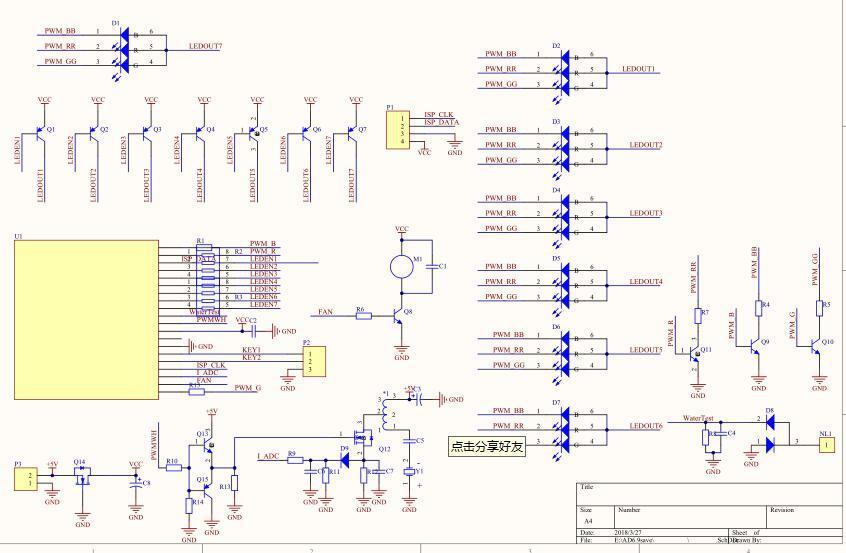
Task: Select the WaterTest label near D8
Action: 697,418
